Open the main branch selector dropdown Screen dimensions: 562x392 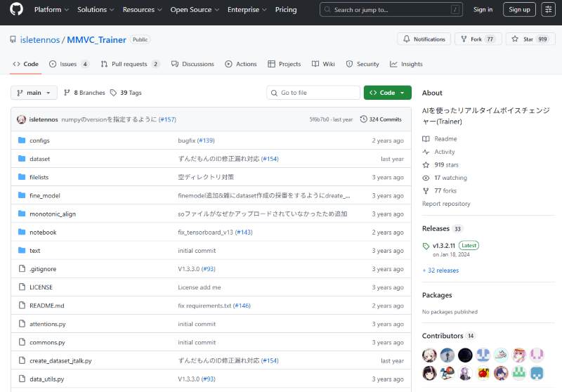pyautogui.click(x=34, y=93)
